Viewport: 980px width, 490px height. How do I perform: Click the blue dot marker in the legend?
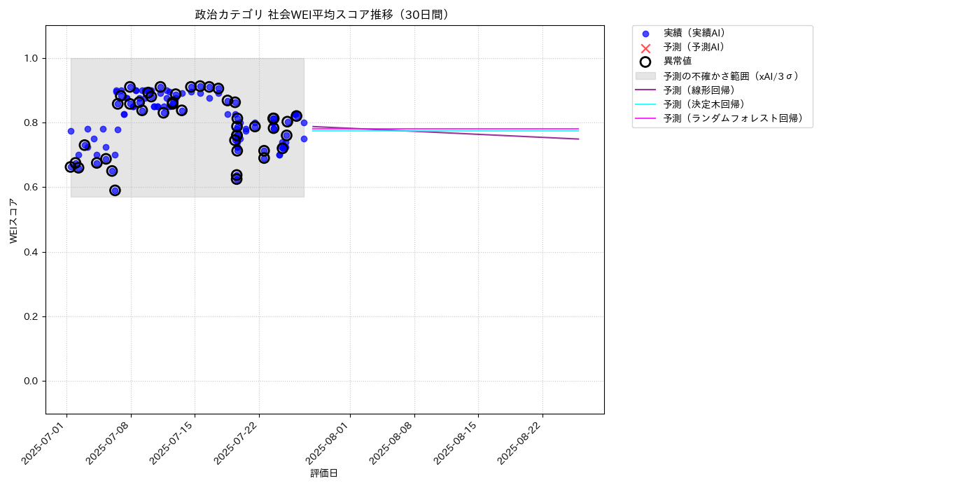point(645,34)
